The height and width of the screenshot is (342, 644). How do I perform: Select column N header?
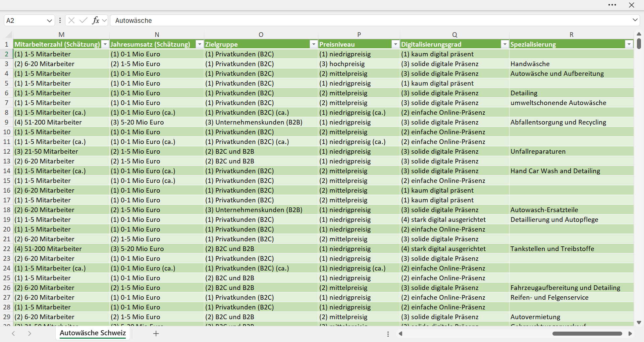157,35
